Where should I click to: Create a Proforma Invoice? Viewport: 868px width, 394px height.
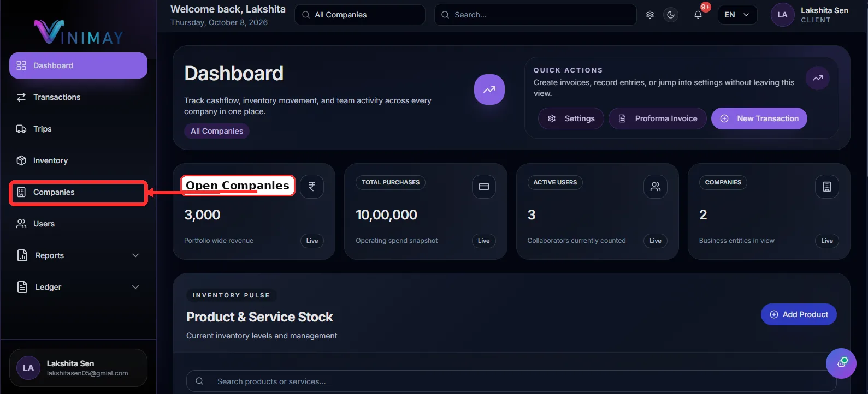click(658, 118)
